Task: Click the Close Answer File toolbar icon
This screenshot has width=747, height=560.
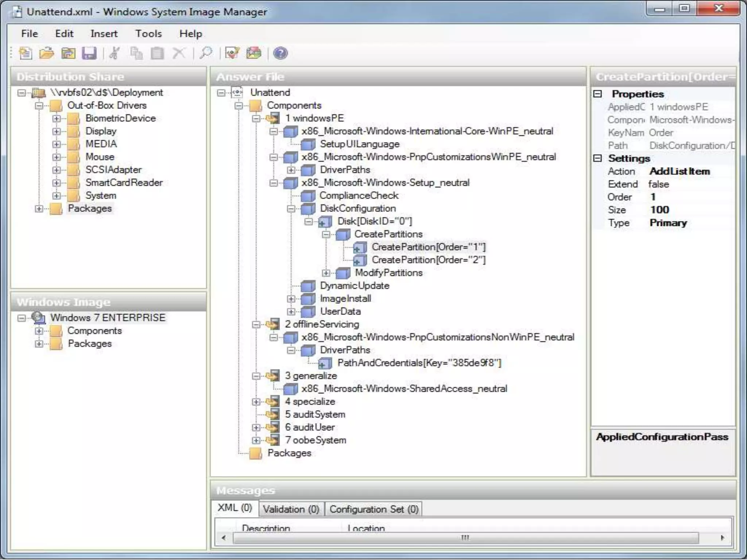Action: [x=68, y=53]
